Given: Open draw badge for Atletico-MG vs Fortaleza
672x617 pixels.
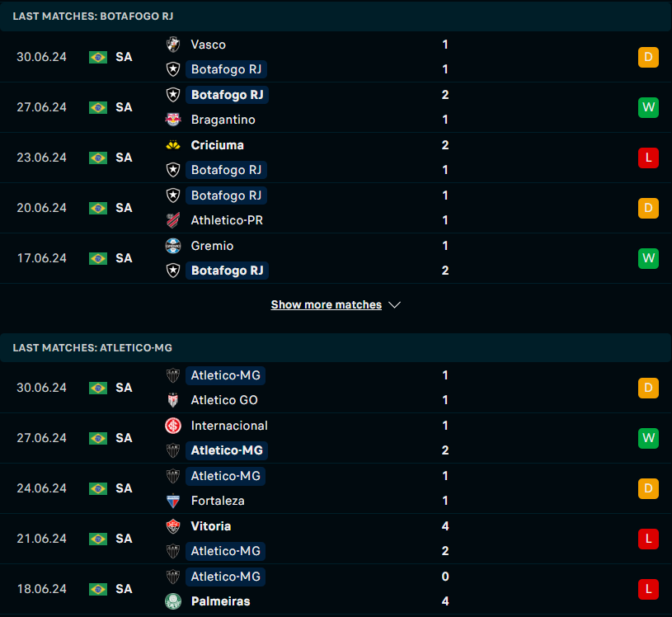Looking at the screenshot, I should [648, 488].
